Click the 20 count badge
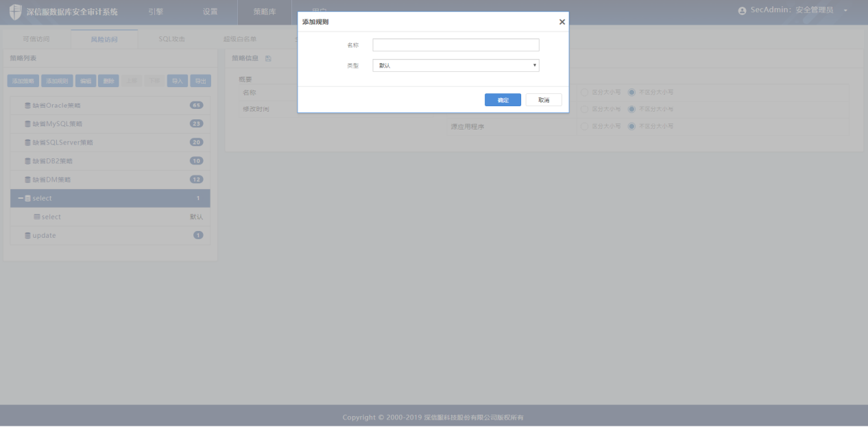The height and width of the screenshot is (427, 868). (197, 143)
